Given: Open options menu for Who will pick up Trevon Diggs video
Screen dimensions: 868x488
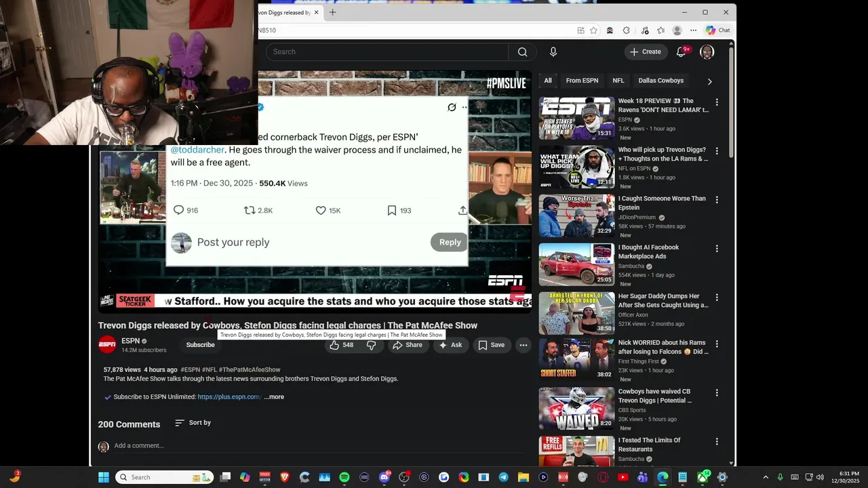Looking at the screenshot, I should (x=717, y=151).
